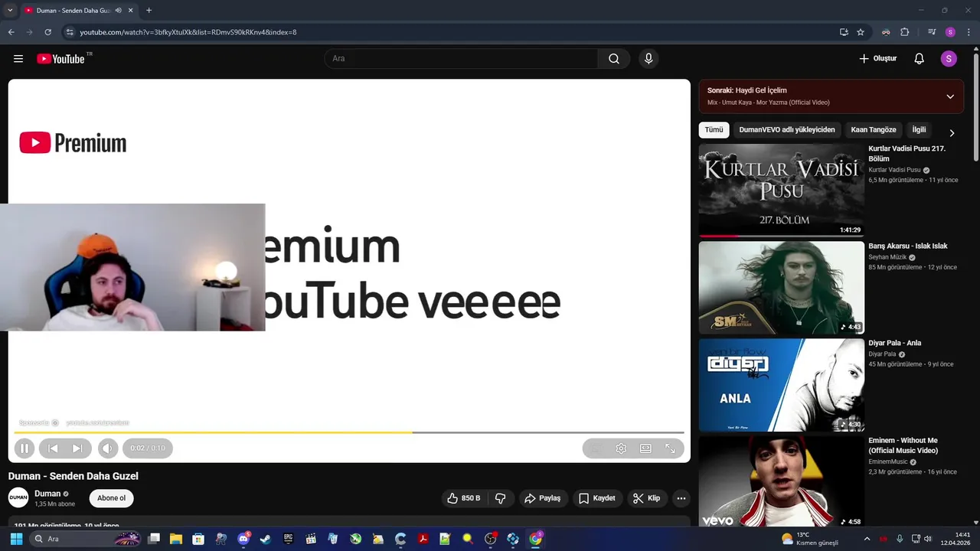Viewport: 980px width, 551px height.
Task: Like the video with 850 B button
Action: (x=465, y=498)
